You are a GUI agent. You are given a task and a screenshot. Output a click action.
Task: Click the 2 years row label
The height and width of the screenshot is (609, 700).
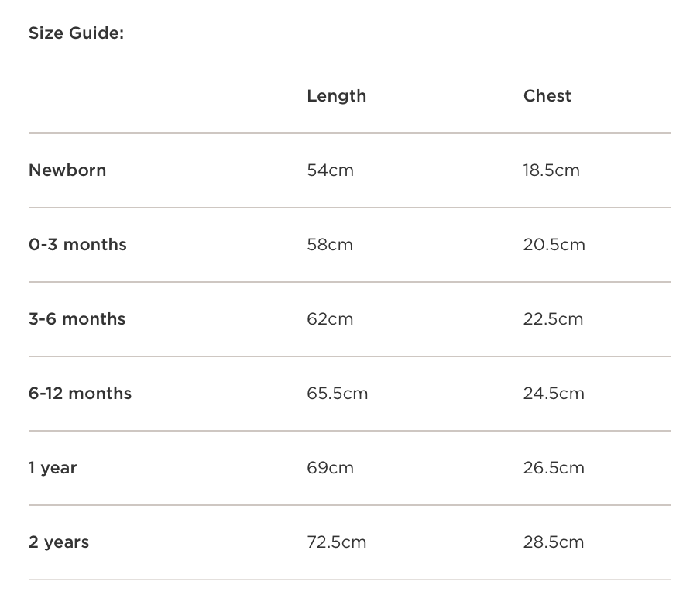point(59,542)
